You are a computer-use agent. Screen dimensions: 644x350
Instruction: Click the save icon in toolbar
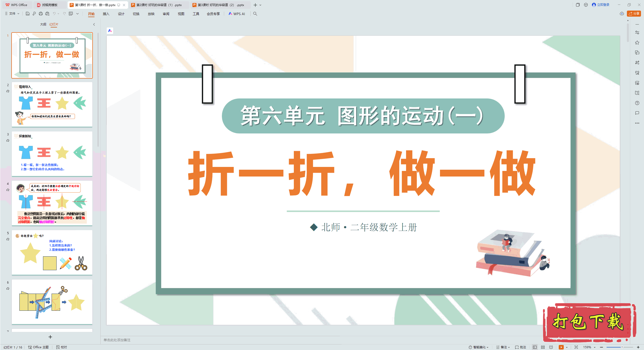pos(28,14)
